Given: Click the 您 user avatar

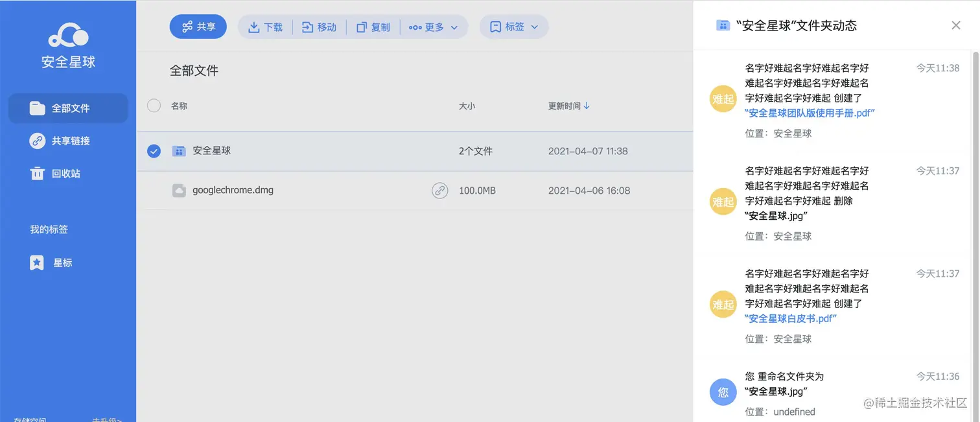Looking at the screenshot, I should pyautogui.click(x=723, y=392).
